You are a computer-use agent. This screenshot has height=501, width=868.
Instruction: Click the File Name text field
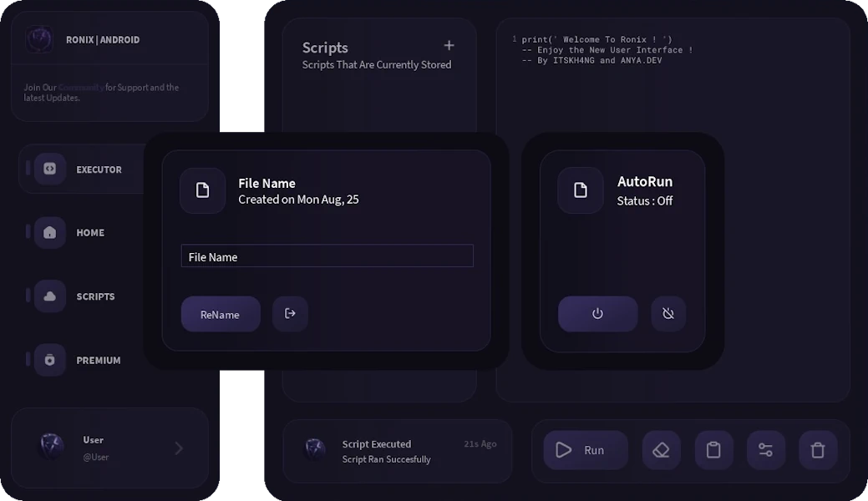click(327, 256)
